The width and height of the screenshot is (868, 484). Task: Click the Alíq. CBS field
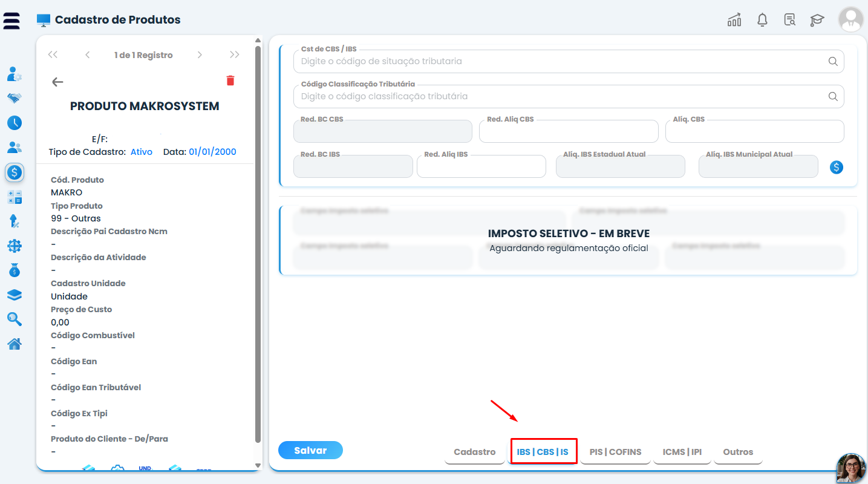tap(754, 131)
